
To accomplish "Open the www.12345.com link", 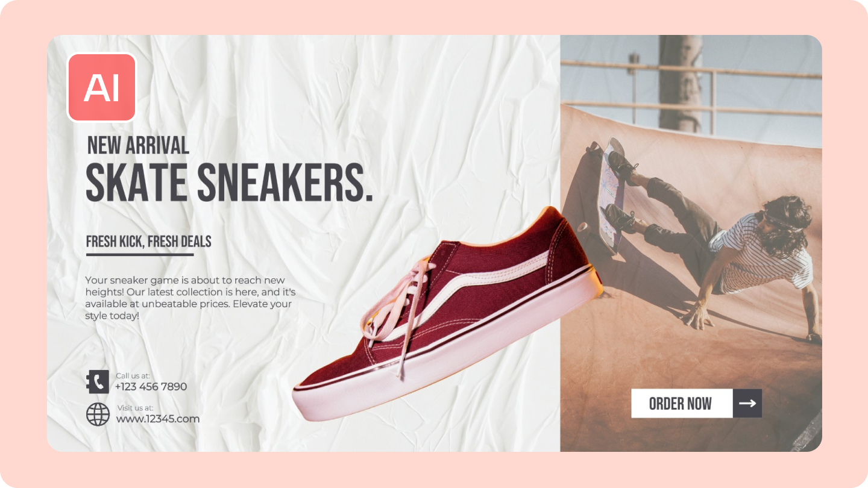I will [157, 419].
